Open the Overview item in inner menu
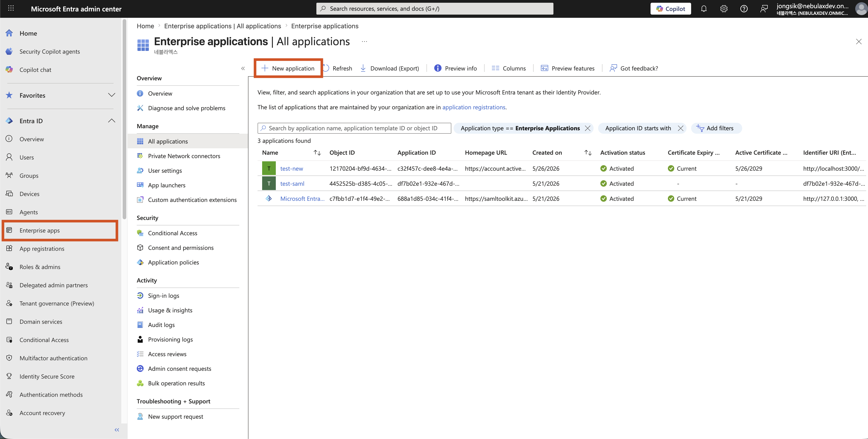Viewport: 868px width, 439px height. coord(160,93)
